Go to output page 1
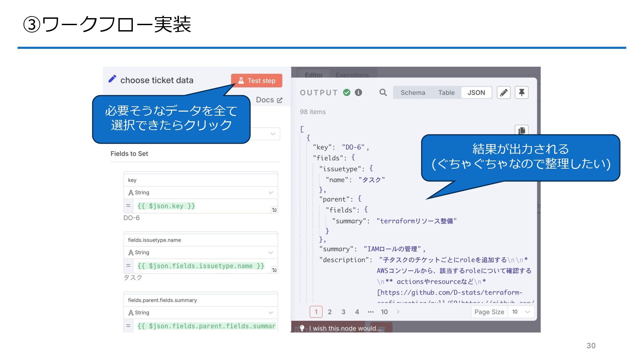The width and height of the screenshot is (644, 362). (316, 312)
